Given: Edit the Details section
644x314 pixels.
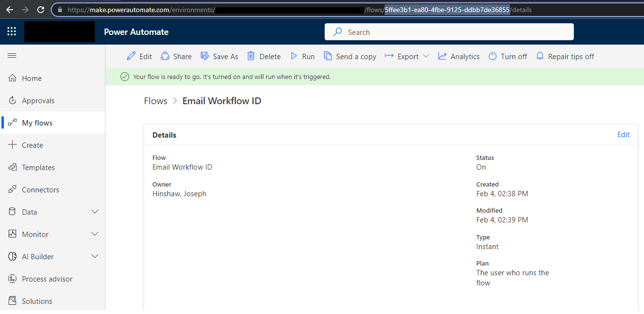Looking at the screenshot, I should 623,134.
